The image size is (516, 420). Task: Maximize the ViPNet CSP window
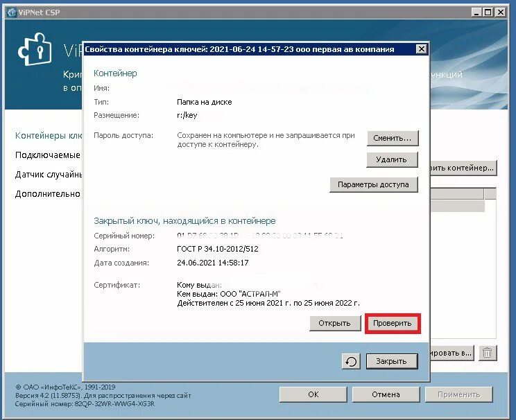tap(488, 12)
